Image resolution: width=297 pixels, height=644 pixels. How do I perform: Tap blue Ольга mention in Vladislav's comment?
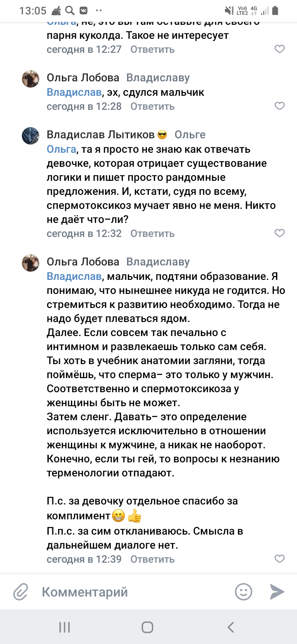coord(61,149)
